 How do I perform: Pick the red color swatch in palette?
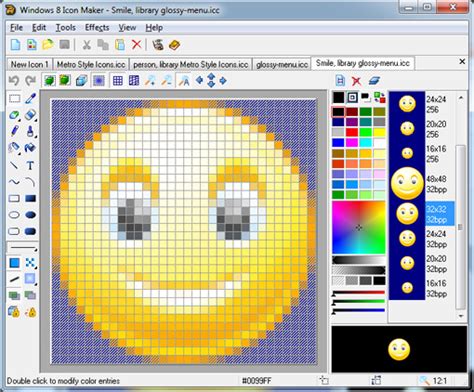pos(352,132)
